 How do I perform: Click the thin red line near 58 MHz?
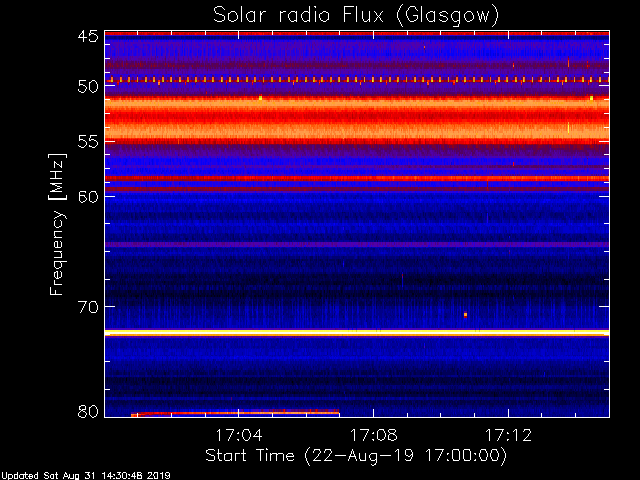click(x=357, y=178)
